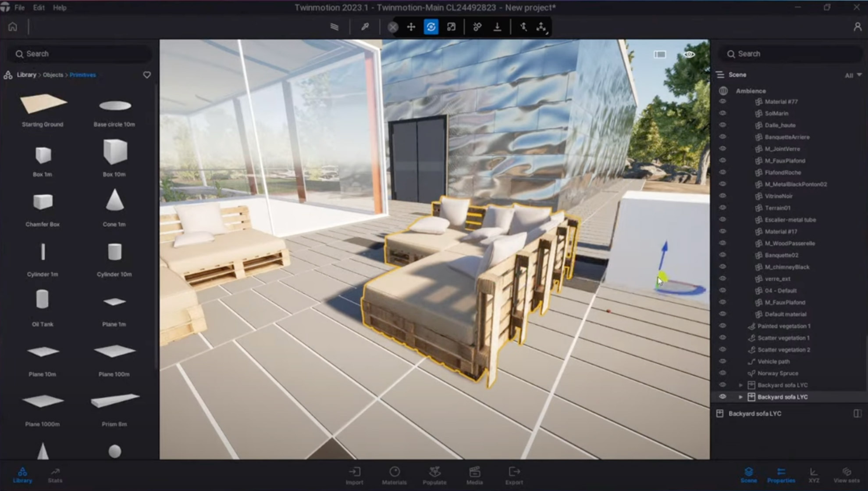Click the Material picker eyedropper icon
The image size is (868, 491).
(x=365, y=27)
